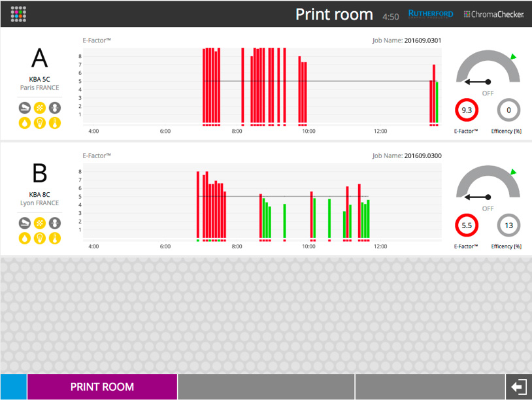Click press A chart 12:00 time label
532x400 pixels.
click(x=380, y=131)
